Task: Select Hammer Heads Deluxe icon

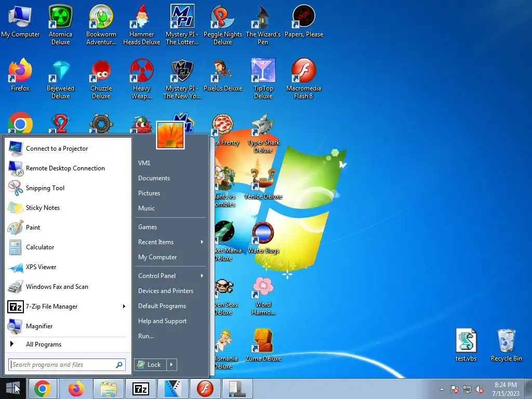Action: click(141, 25)
